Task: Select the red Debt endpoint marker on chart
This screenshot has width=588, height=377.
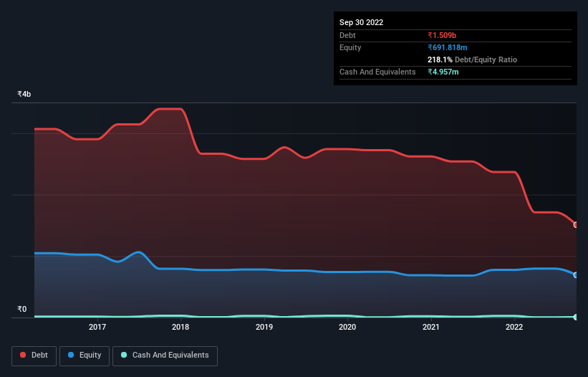Action: click(x=576, y=225)
